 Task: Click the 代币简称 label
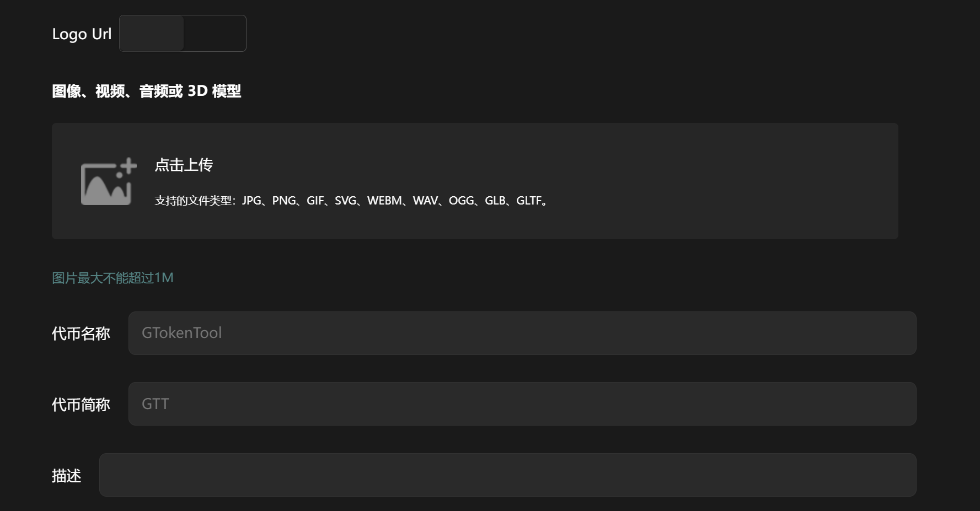(x=81, y=405)
